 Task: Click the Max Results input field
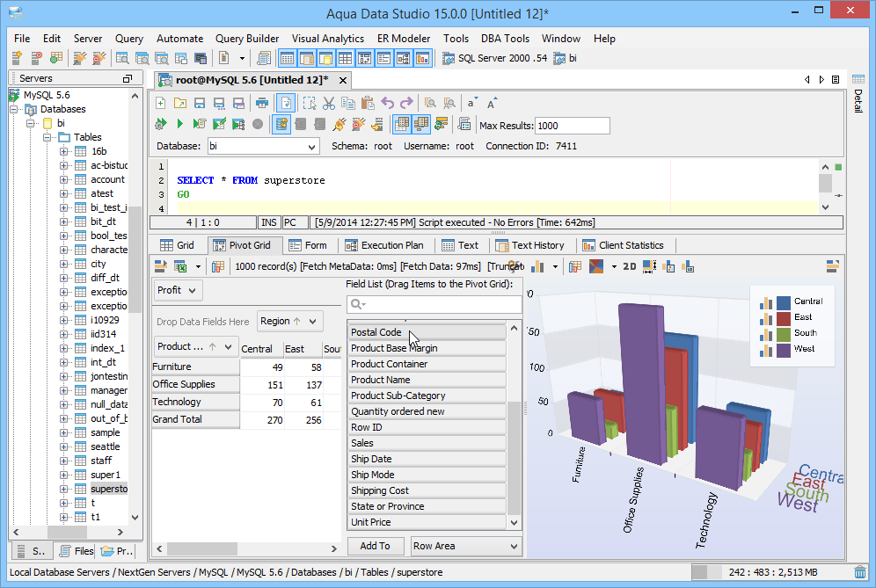[572, 126]
